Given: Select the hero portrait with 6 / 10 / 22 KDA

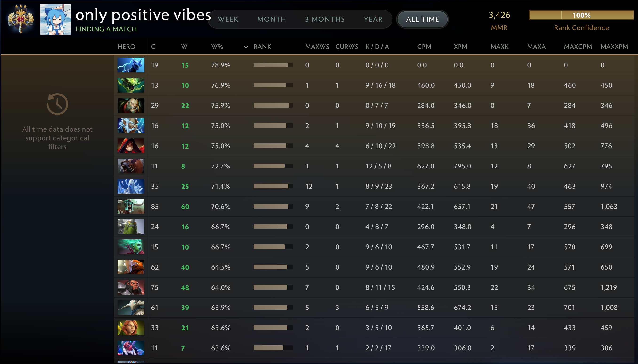Looking at the screenshot, I should [x=131, y=146].
